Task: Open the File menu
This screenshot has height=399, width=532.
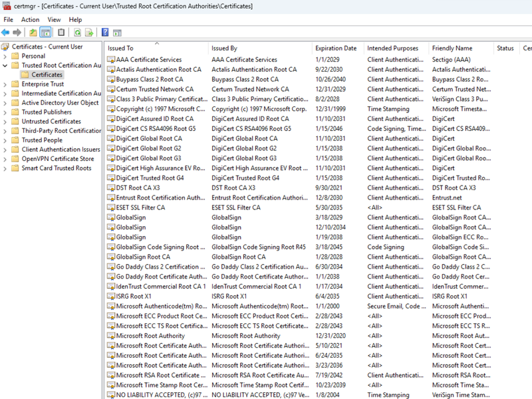Action: click(x=8, y=20)
